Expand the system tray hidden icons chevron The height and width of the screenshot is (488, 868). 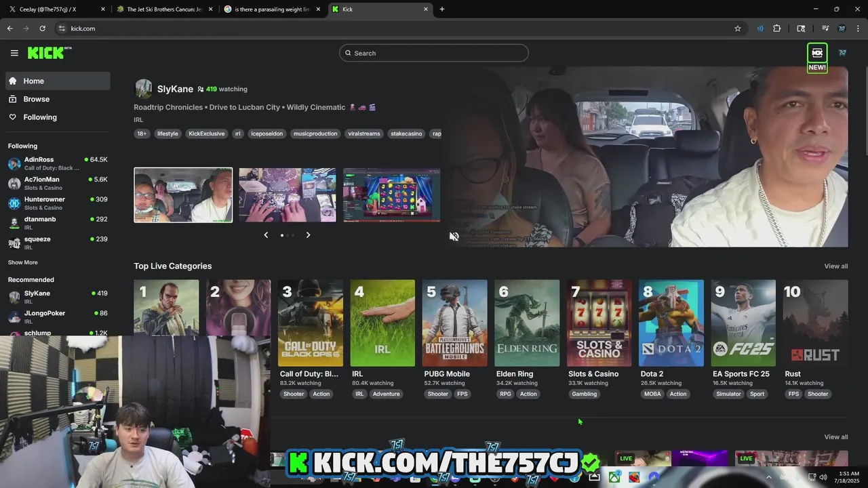tap(769, 477)
